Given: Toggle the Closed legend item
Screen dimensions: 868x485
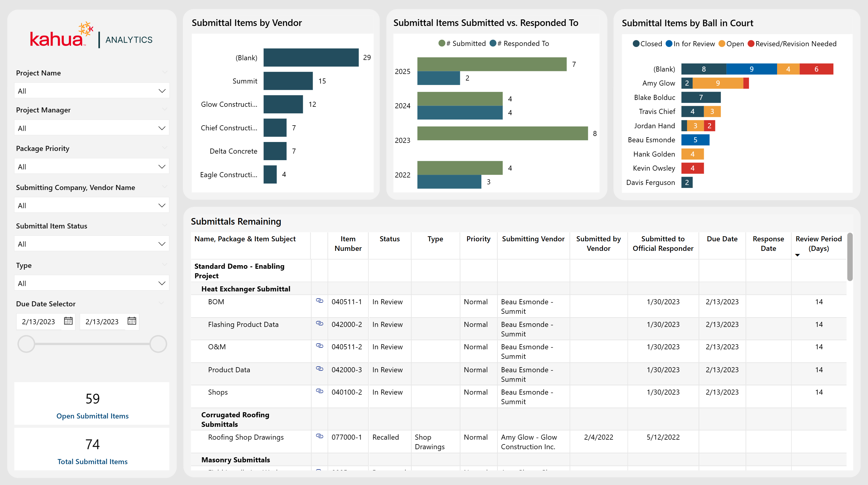Looking at the screenshot, I should [x=647, y=44].
